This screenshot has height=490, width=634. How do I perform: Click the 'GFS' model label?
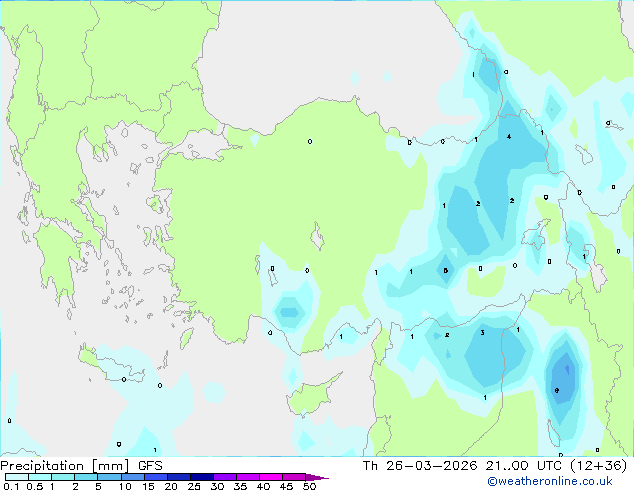pyautogui.click(x=150, y=466)
